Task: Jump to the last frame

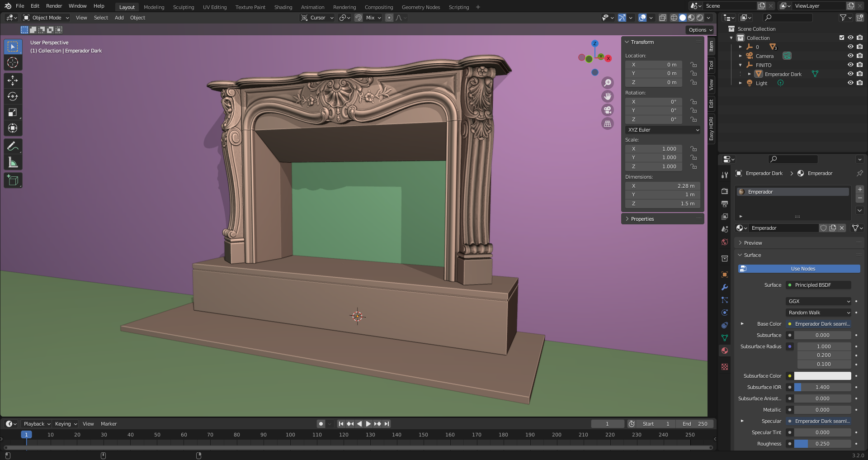Action: [x=387, y=424]
